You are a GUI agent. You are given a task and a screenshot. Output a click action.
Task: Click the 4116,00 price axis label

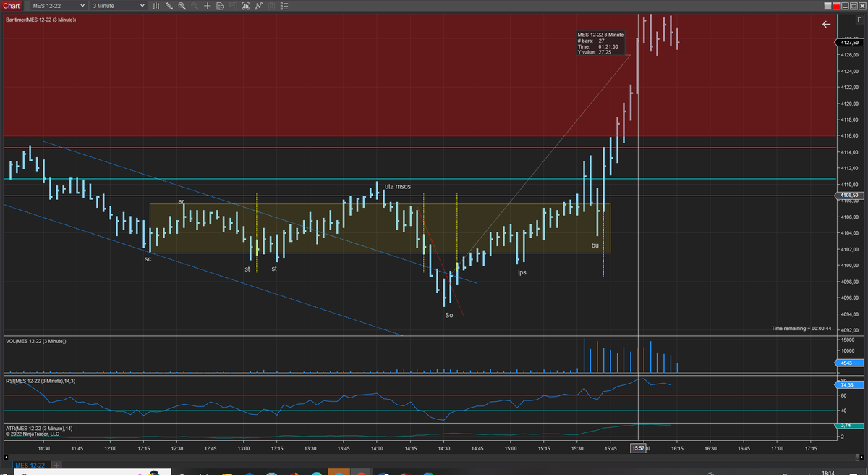[849, 135]
